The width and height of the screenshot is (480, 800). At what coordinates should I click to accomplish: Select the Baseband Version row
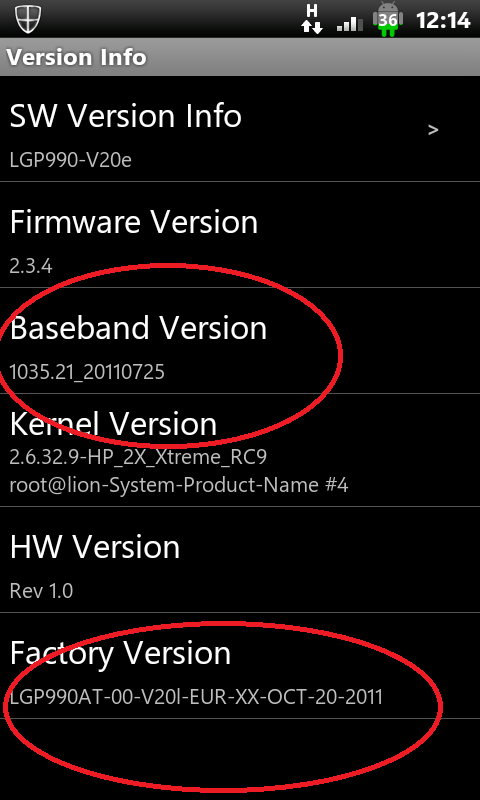pos(240,340)
